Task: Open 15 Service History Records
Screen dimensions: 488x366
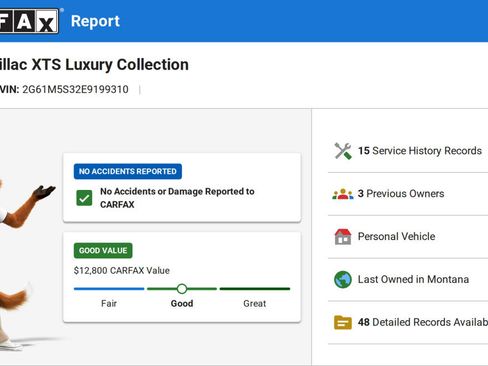Action: coord(408,151)
